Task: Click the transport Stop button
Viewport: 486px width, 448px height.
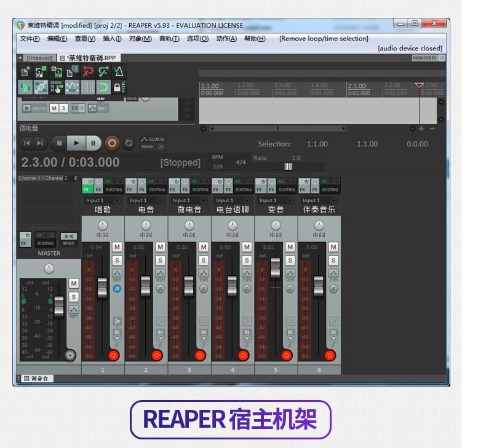Action: pos(59,143)
